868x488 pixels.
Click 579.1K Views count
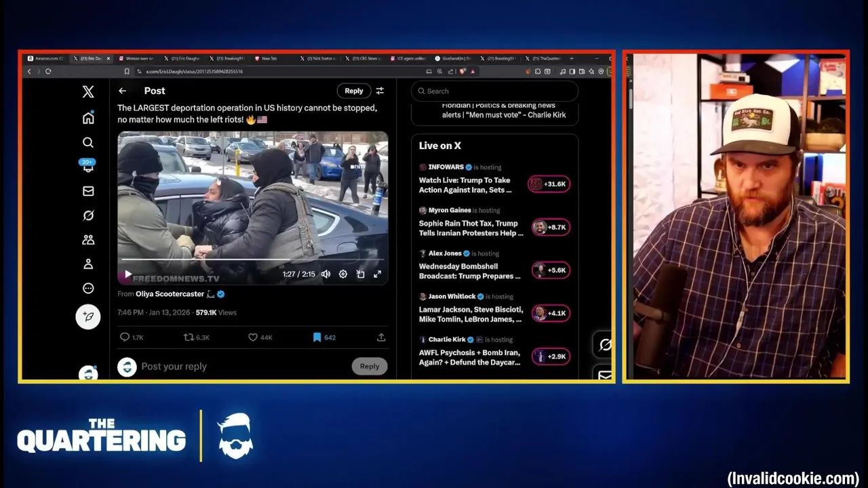click(216, 312)
